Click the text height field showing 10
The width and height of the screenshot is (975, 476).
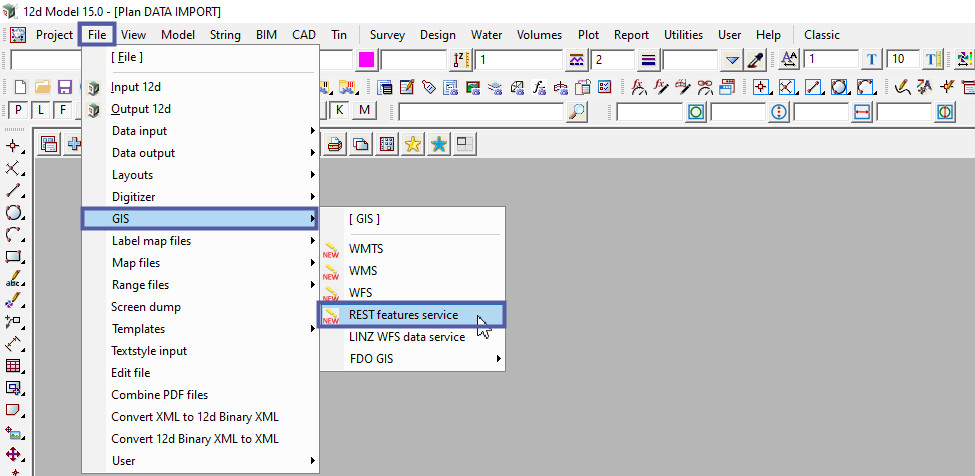point(903,60)
